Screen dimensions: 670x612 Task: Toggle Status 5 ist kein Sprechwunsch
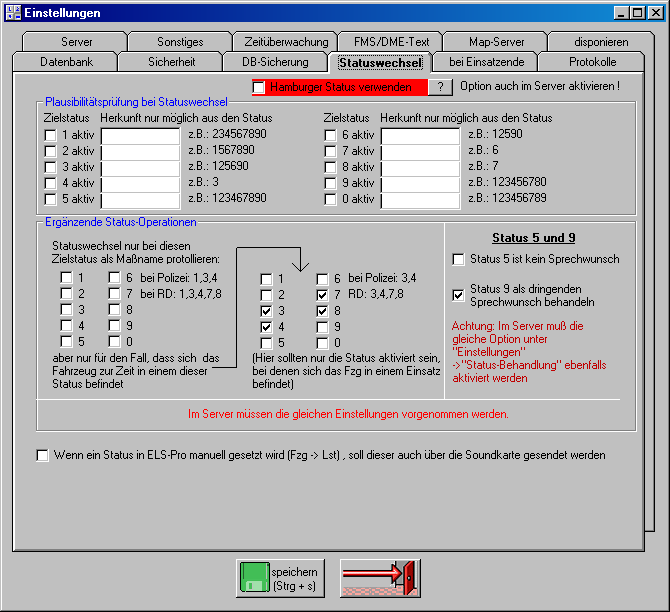point(459,259)
